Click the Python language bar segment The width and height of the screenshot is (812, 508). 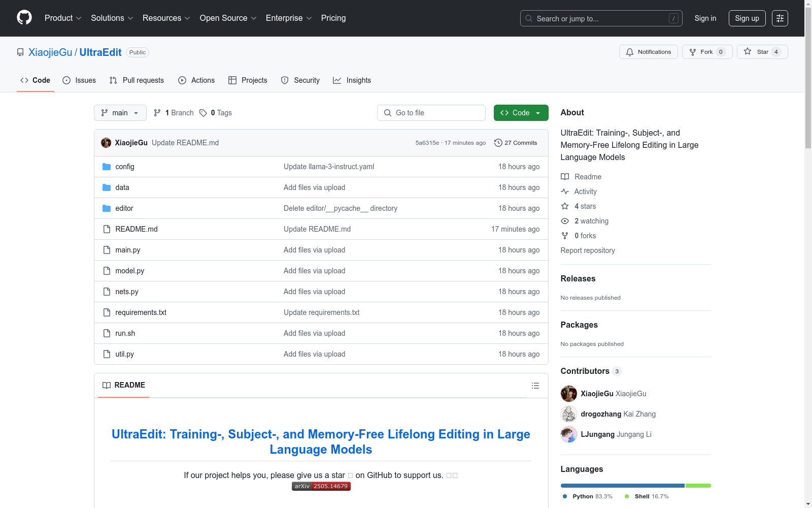pyautogui.click(x=623, y=486)
